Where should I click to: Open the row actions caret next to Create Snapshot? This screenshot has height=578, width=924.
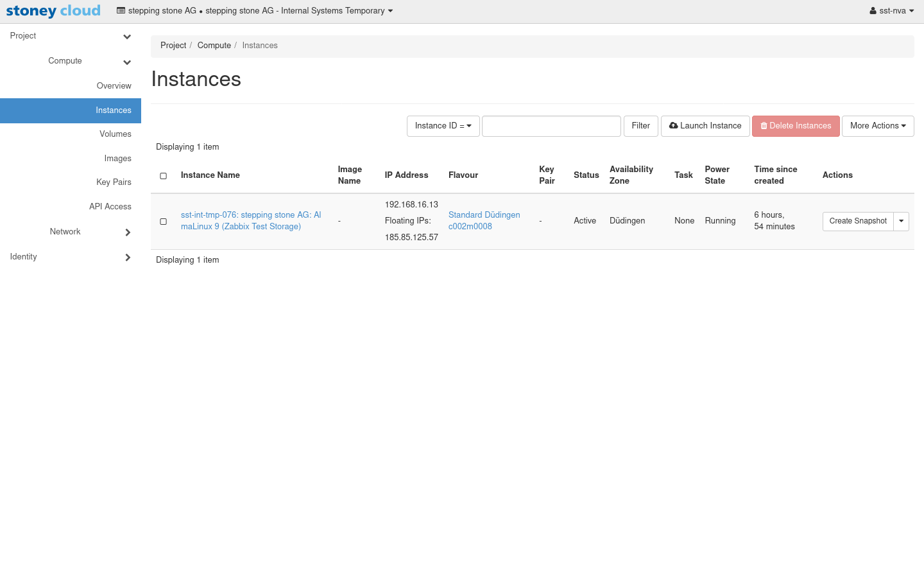tap(901, 221)
